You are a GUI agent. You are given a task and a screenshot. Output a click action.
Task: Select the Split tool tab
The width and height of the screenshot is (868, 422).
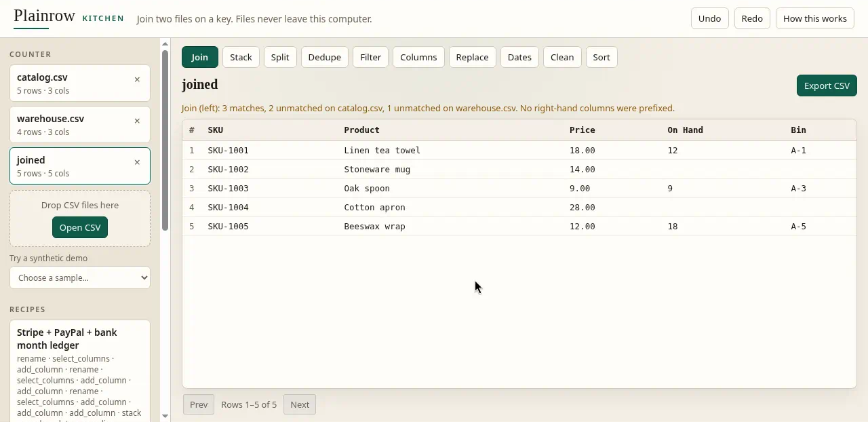click(280, 57)
